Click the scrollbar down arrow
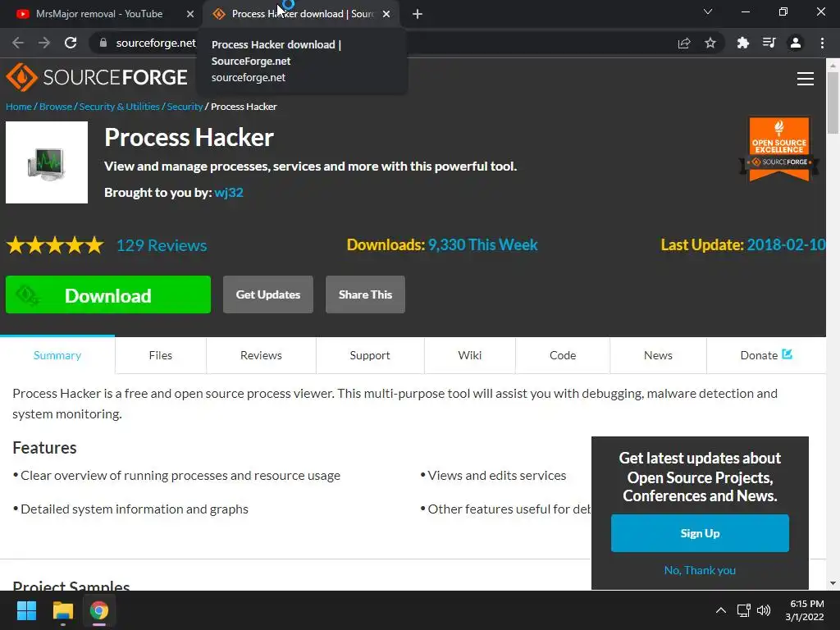The image size is (840, 630). (833, 583)
